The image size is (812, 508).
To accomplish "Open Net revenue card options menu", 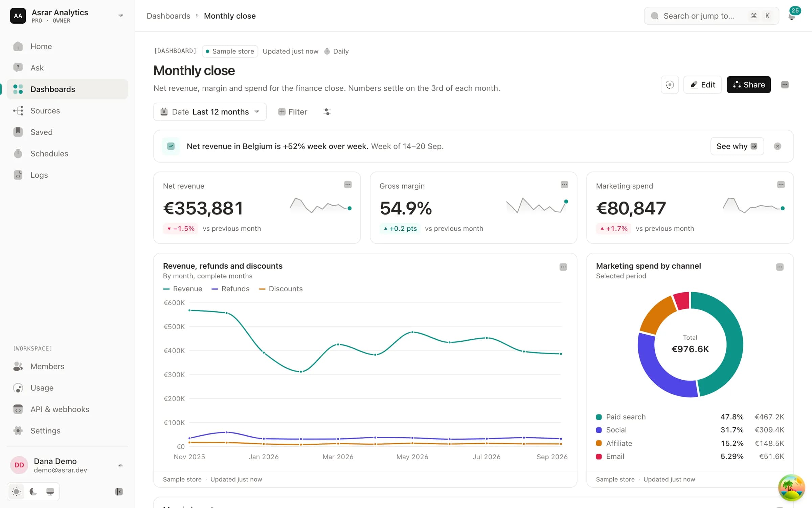I will (348, 185).
